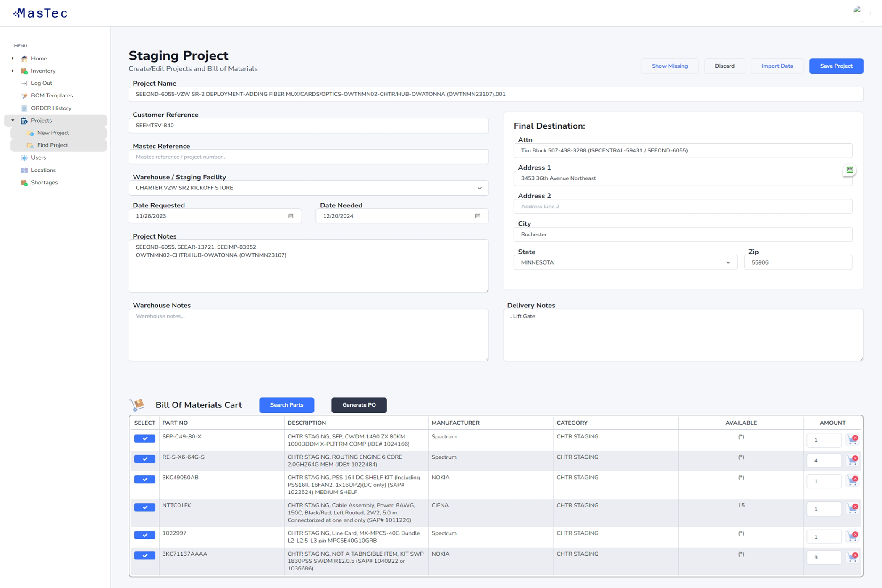Open BOM Templates menu item

click(x=52, y=96)
